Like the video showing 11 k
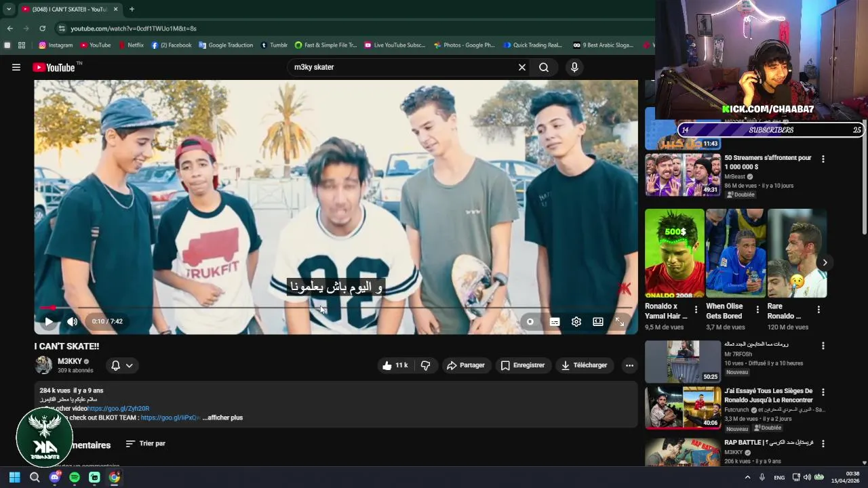The image size is (868, 488). click(x=395, y=365)
